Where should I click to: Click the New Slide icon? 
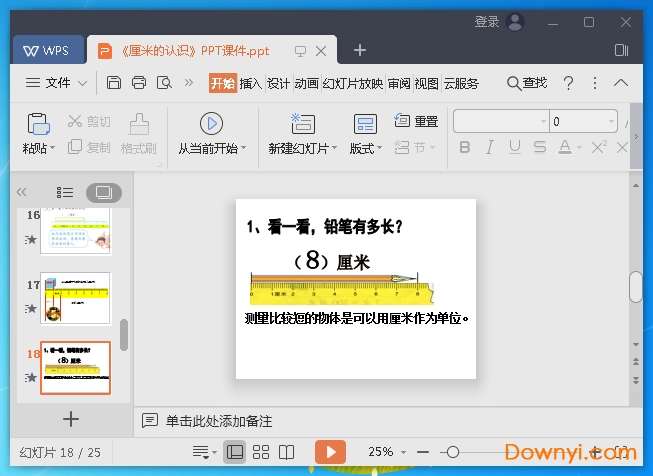(x=303, y=124)
